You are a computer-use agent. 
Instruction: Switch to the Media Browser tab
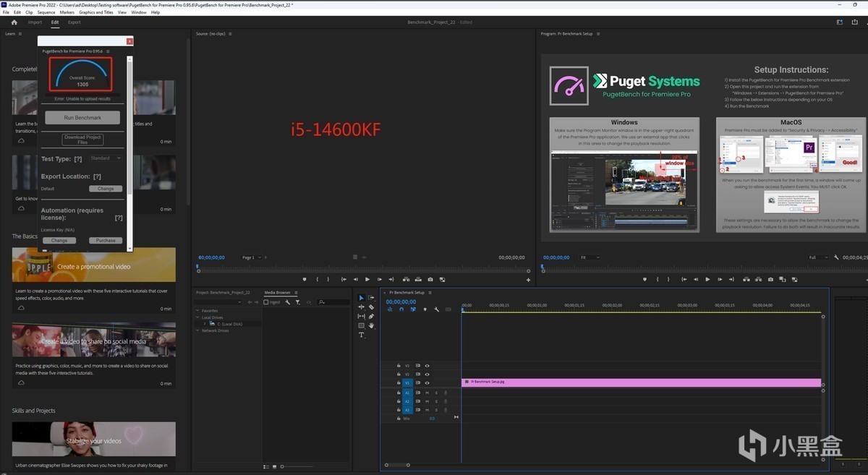[277, 293]
